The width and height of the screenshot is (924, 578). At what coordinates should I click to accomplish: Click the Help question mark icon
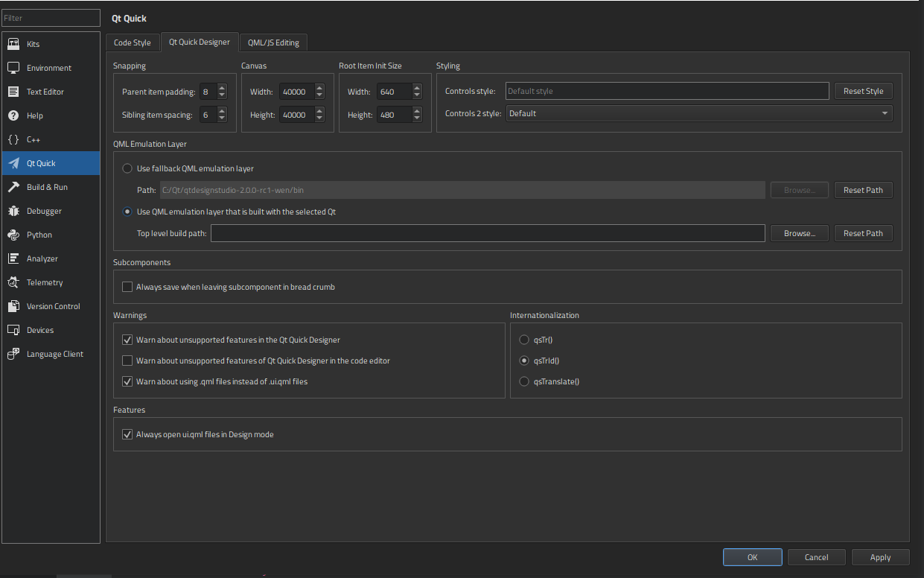(x=13, y=115)
